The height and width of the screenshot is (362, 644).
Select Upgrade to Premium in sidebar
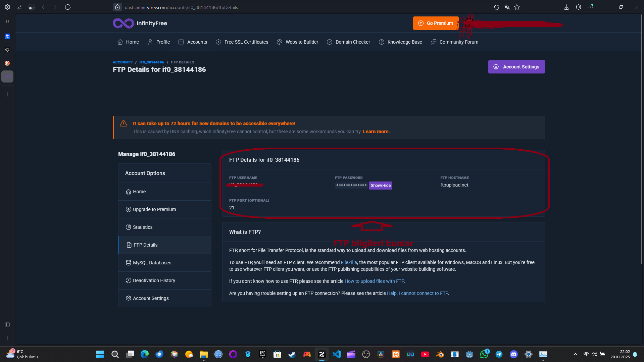pyautogui.click(x=165, y=209)
